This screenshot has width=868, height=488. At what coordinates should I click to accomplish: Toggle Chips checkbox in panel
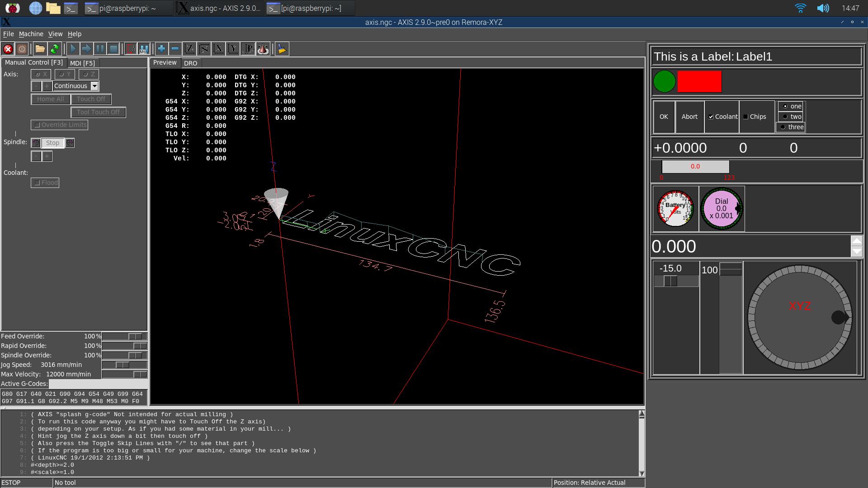click(x=756, y=117)
